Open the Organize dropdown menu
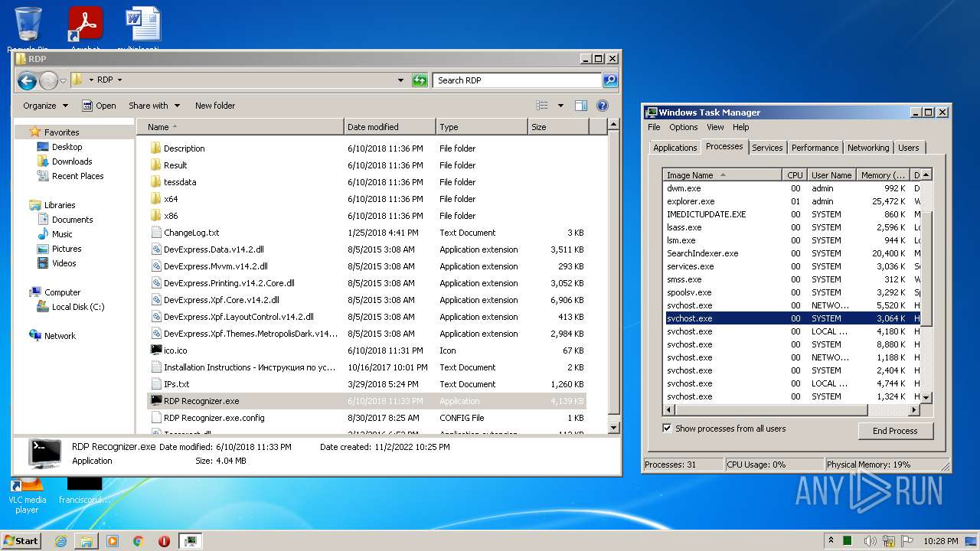The height and width of the screenshot is (551, 980). pyautogui.click(x=46, y=106)
